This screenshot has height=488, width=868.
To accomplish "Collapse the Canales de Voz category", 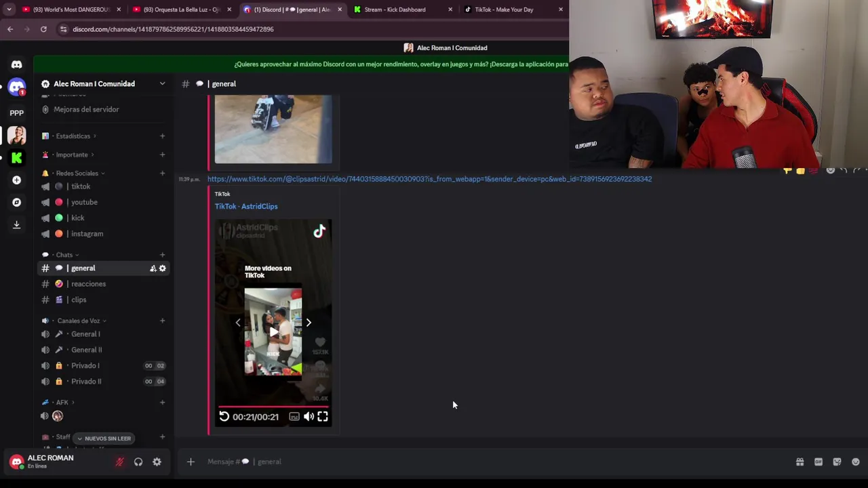I will pyautogui.click(x=79, y=321).
